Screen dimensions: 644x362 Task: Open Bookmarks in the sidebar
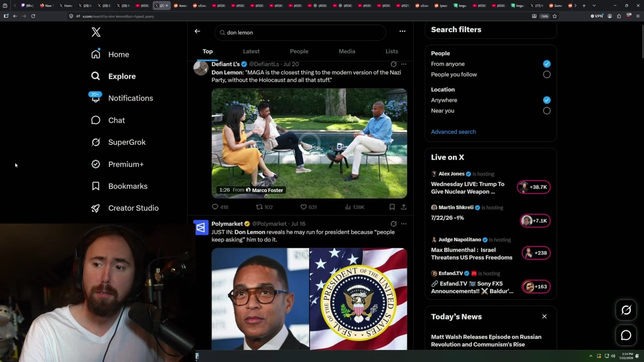click(x=120, y=186)
